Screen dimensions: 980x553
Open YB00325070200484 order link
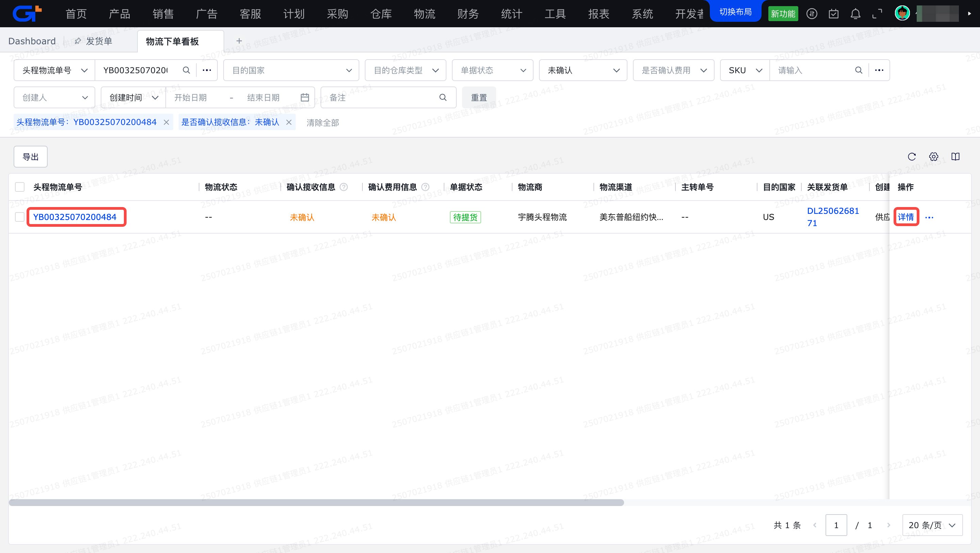[75, 217]
